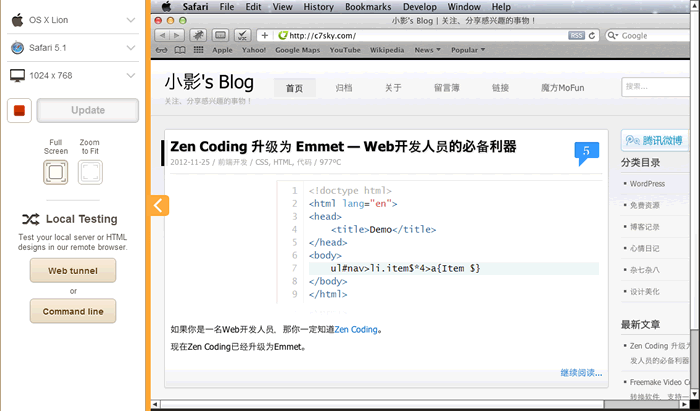Open the 心情日记 category link
This screenshot has height=411, width=700.
[645, 248]
